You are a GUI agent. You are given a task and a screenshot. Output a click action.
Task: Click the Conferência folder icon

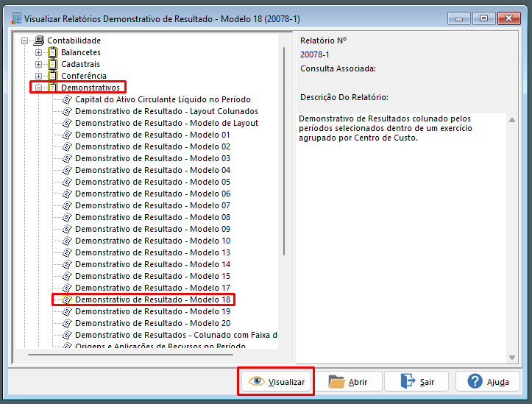52,76
